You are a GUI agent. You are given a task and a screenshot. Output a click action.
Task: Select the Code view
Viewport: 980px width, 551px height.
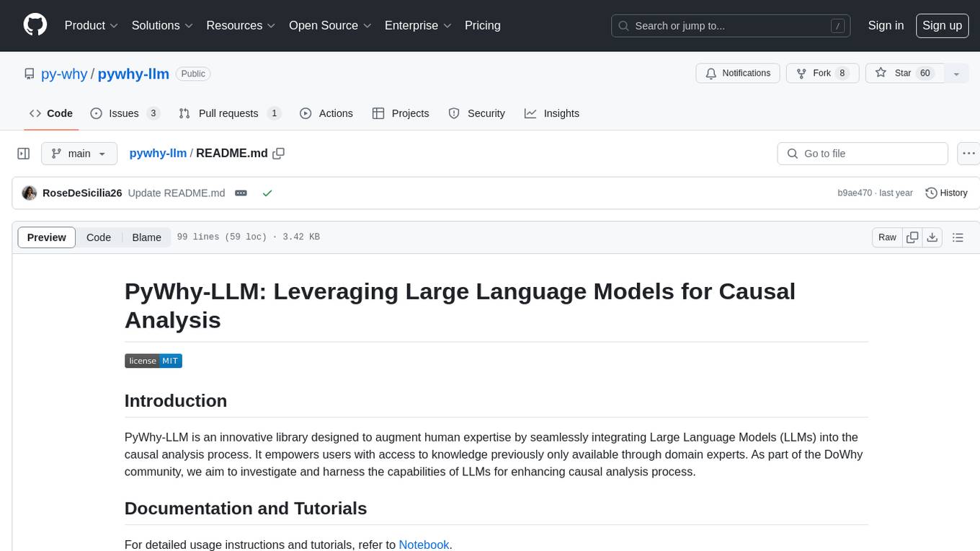click(99, 237)
